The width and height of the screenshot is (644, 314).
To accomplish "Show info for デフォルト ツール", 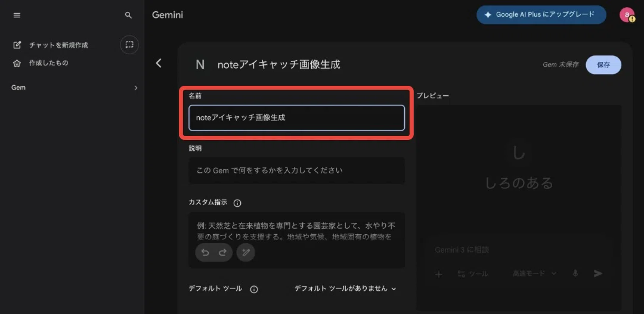I will [x=254, y=290].
